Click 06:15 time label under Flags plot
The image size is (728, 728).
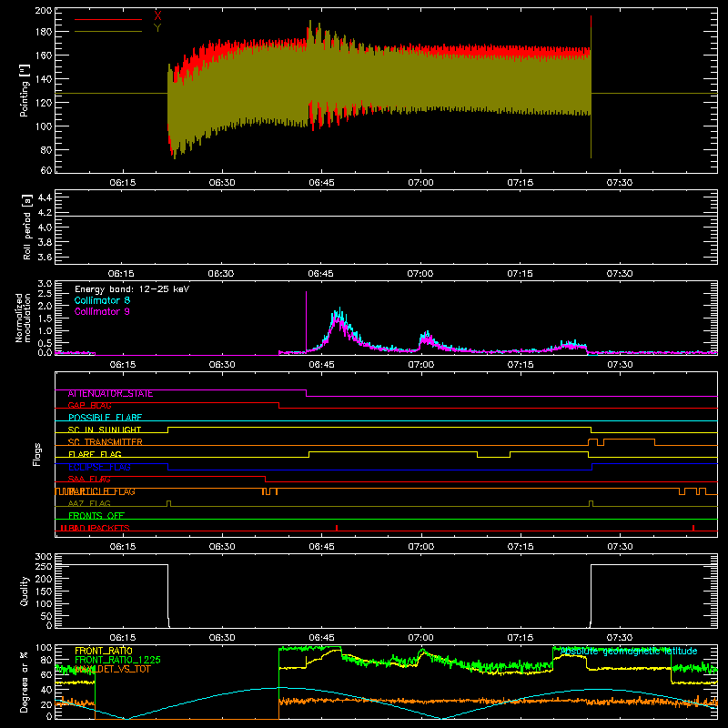[x=123, y=547]
